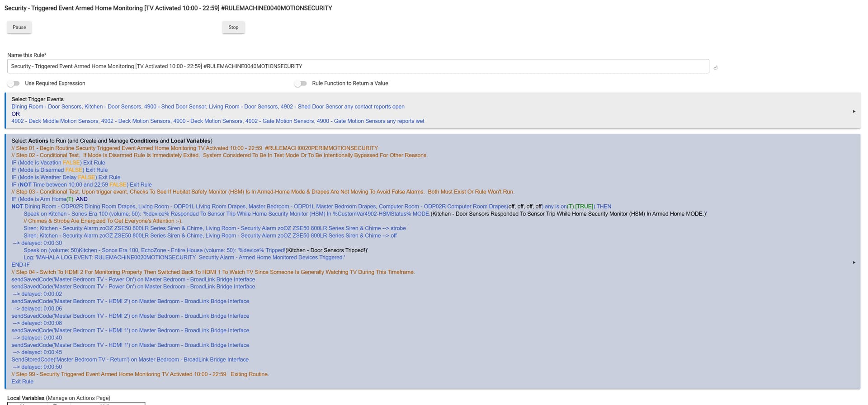The height and width of the screenshot is (405, 868).
Task: Select the Master Bedroom TV Return code action
Action: [130, 359]
